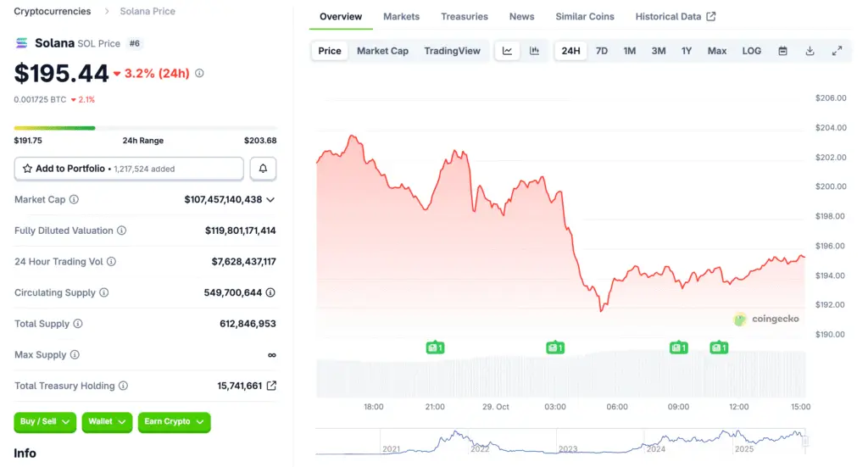The height and width of the screenshot is (467, 868).
Task: Click the 24h Range progress bar
Action: (146, 128)
